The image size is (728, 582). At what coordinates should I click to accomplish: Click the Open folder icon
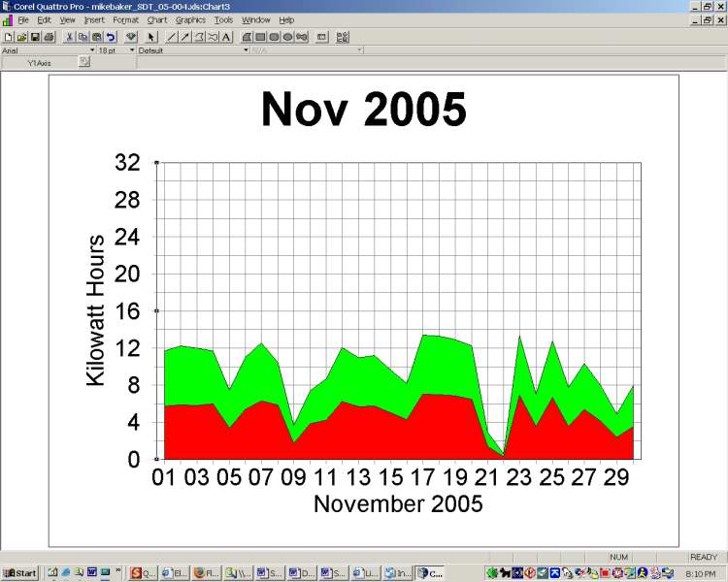pyautogui.click(x=21, y=37)
